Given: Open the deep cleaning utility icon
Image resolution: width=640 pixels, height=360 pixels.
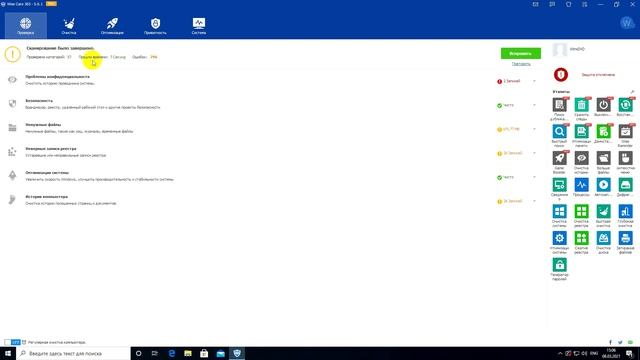Looking at the screenshot, I should click(x=625, y=211).
